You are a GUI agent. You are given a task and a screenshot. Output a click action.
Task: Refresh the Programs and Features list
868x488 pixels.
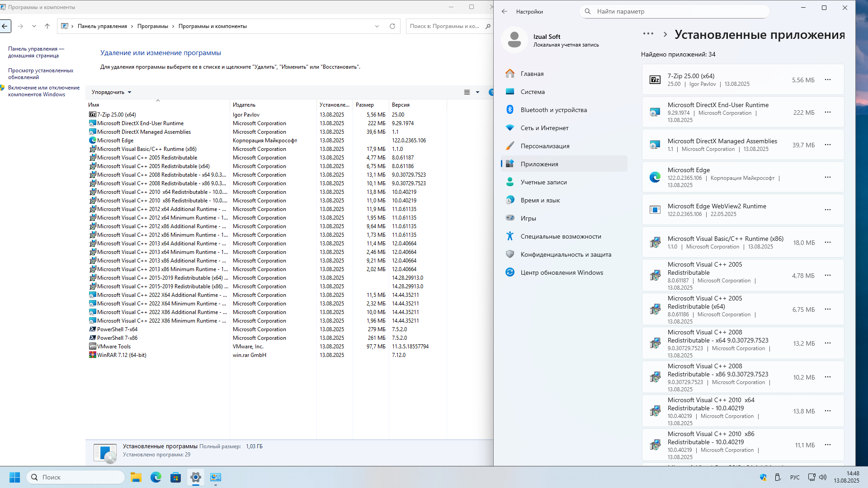pyautogui.click(x=392, y=26)
